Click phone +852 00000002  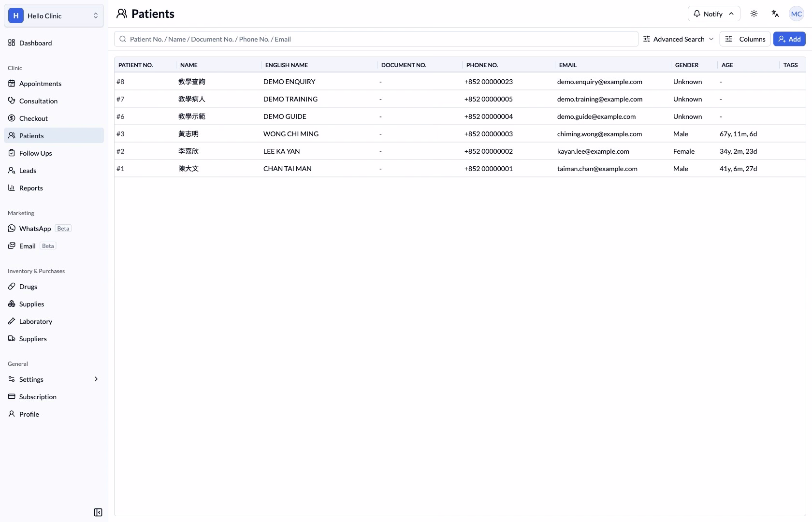pos(489,151)
